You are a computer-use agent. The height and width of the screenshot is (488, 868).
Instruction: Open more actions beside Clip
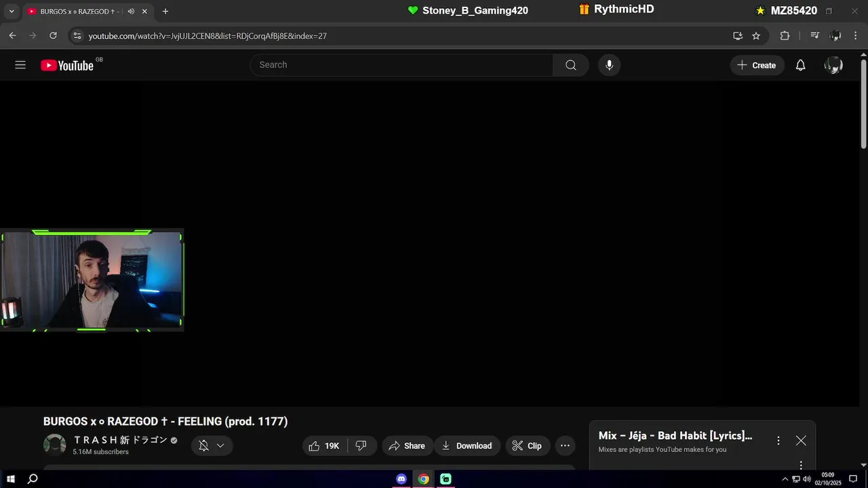pos(565,445)
